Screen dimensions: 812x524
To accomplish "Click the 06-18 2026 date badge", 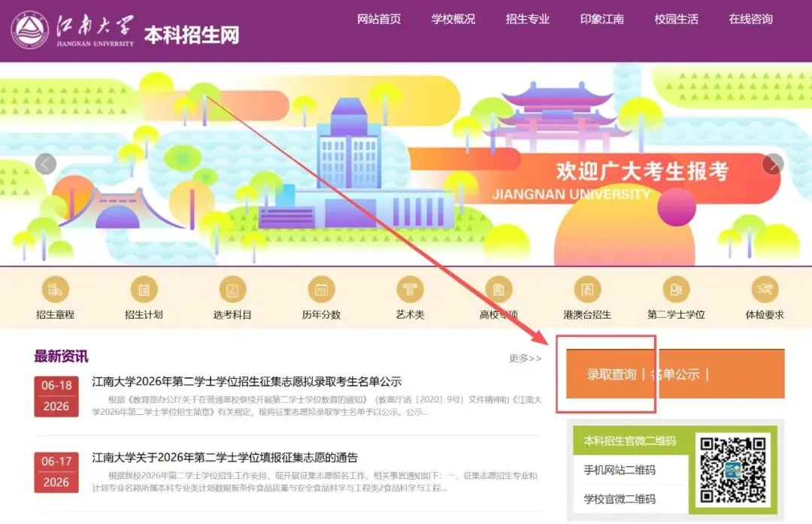I will (56, 396).
